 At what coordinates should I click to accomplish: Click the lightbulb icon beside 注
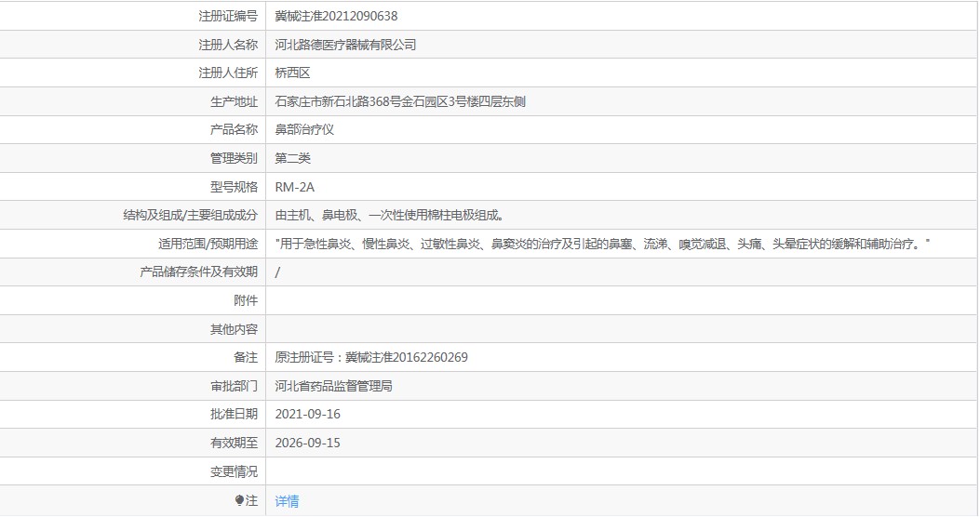coord(239,500)
